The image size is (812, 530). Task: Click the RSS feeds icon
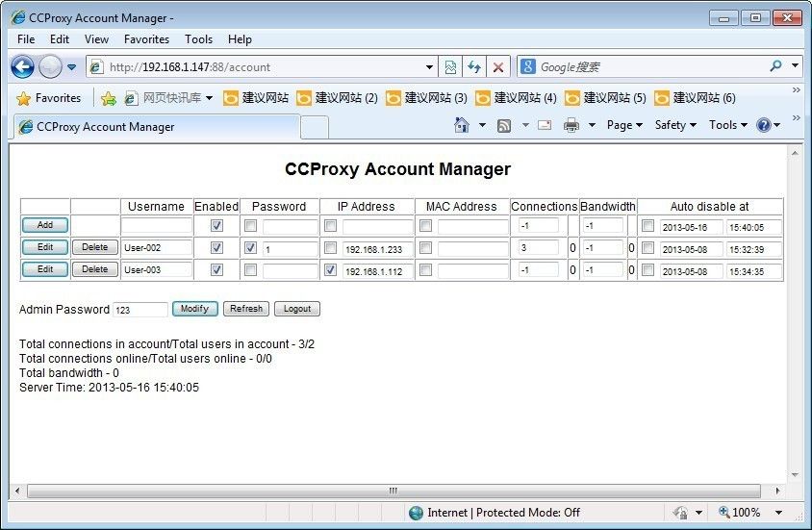point(504,125)
